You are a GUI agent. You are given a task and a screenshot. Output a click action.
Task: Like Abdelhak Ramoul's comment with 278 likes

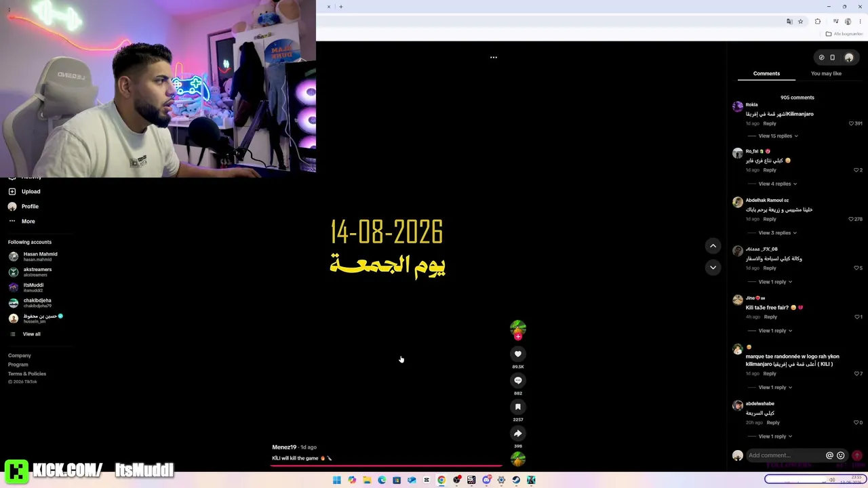(852, 219)
